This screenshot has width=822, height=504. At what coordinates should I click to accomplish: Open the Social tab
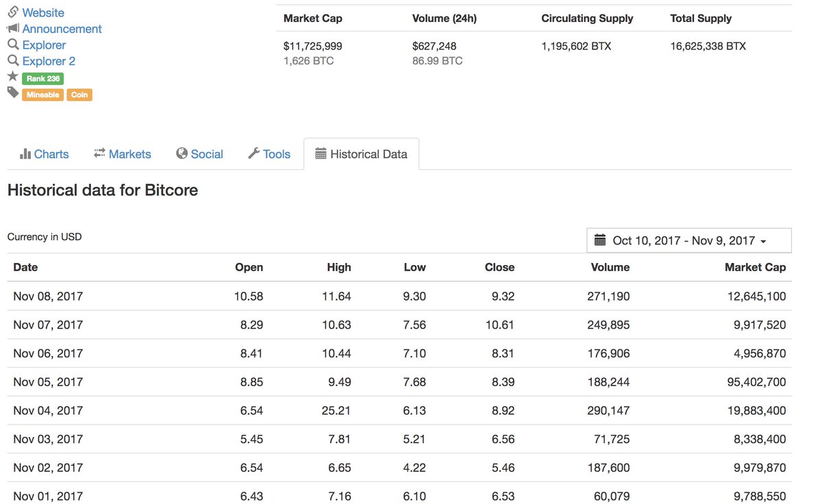[x=199, y=154]
